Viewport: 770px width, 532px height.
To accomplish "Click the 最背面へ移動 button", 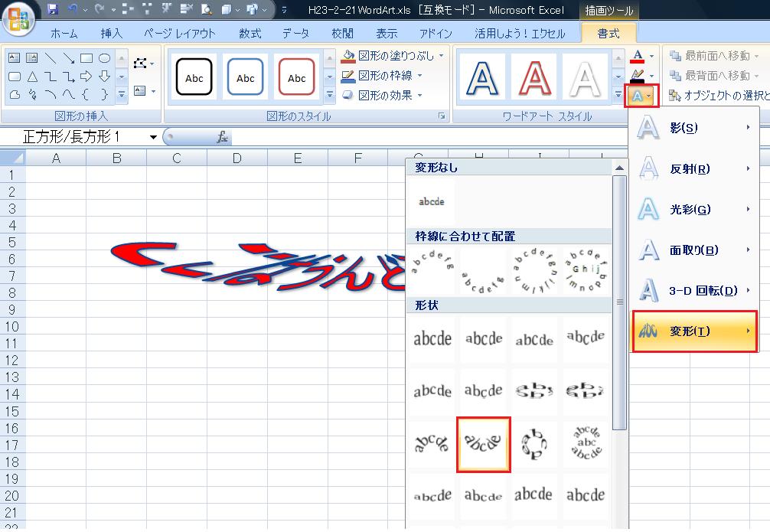I will click(x=713, y=76).
